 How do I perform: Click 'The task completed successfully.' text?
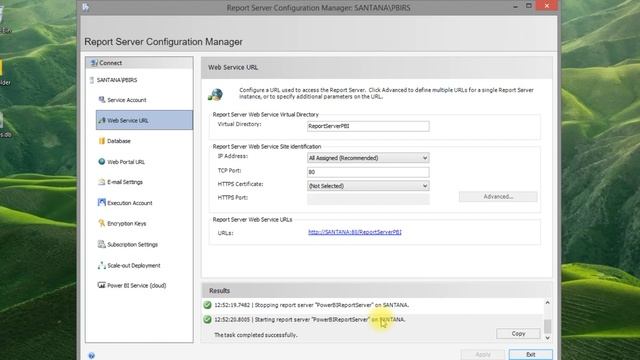tap(256, 335)
